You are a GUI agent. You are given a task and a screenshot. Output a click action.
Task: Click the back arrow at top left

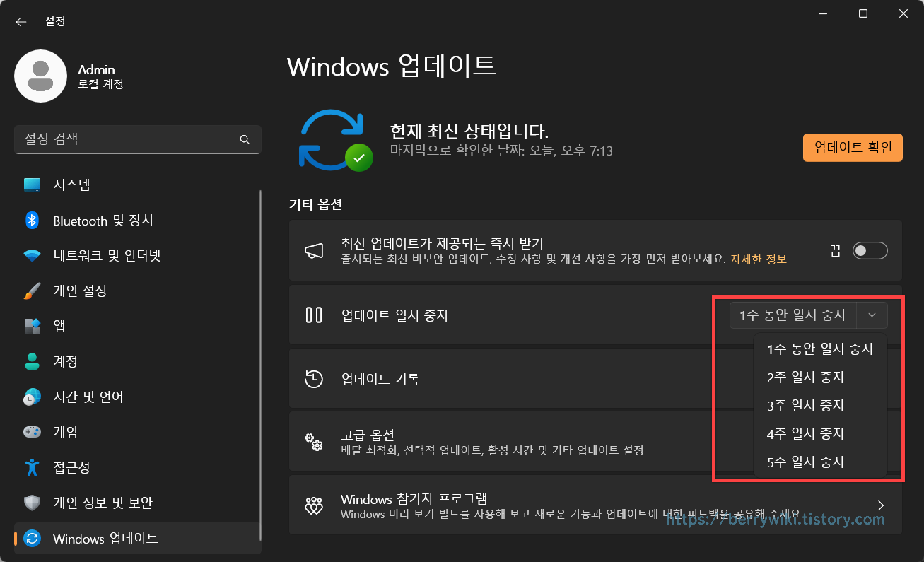click(x=21, y=21)
